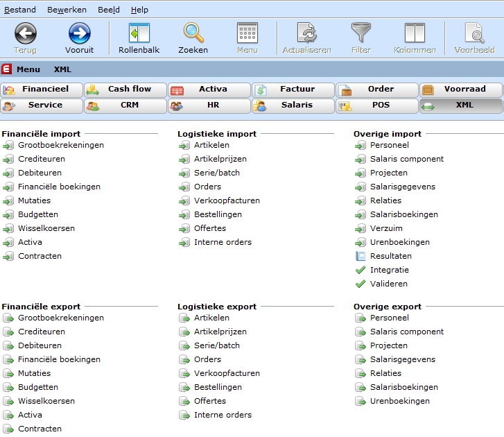
Task: Click the Exact logo icon beside Menu
Action: click(7, 69)
